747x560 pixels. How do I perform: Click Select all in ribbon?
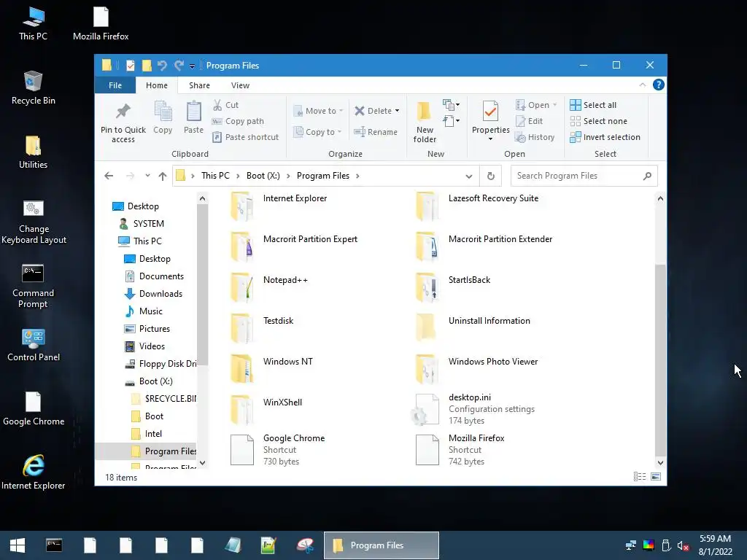(x=593, y=105)
